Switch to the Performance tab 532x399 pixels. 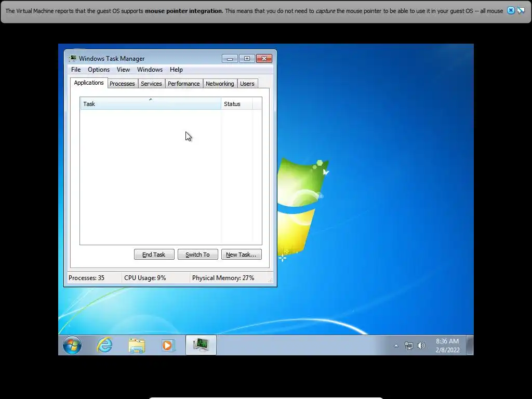pyautogui.click(x=183, y=84)
